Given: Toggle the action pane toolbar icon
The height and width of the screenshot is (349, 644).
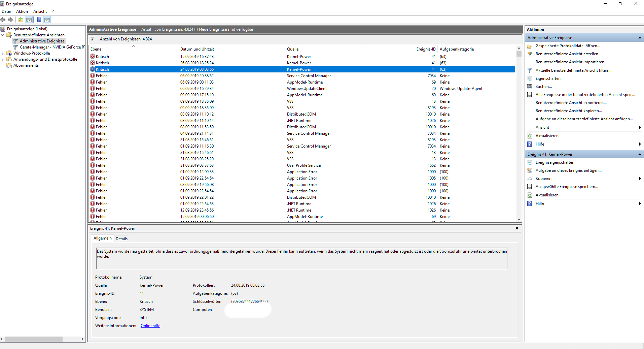Looking at the screenshot, I should 47,20.
